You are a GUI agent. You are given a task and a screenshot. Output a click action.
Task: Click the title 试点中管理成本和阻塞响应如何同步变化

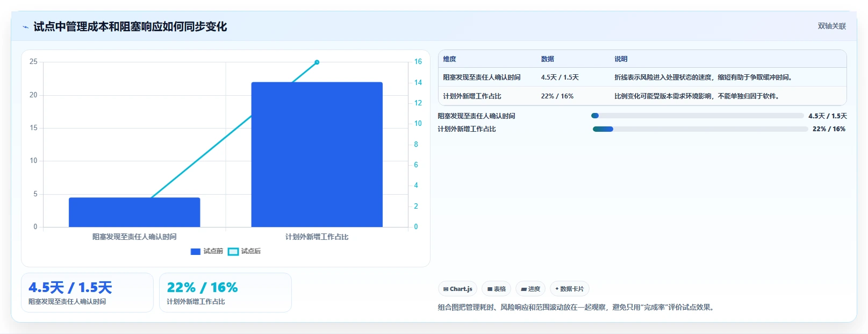pos(130,27)
